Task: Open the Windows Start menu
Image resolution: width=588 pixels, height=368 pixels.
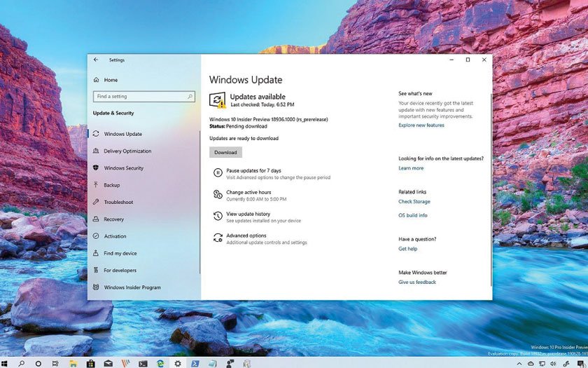Action: (x=5, y=364)
